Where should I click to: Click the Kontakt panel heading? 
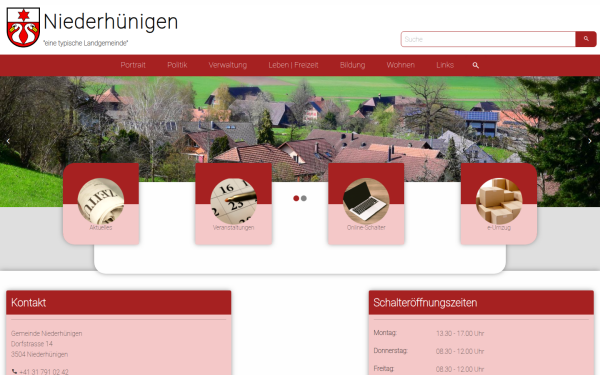point(28,303)
